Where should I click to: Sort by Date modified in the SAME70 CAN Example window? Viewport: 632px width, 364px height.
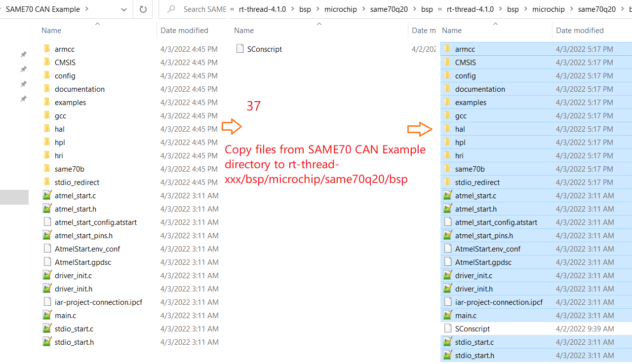[x=184, y=31]
